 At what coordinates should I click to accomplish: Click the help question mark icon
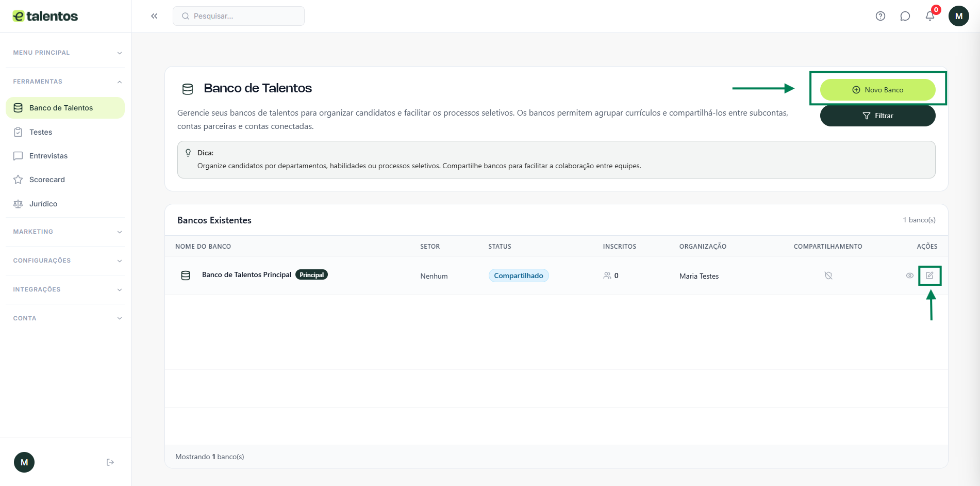point(881,16)
